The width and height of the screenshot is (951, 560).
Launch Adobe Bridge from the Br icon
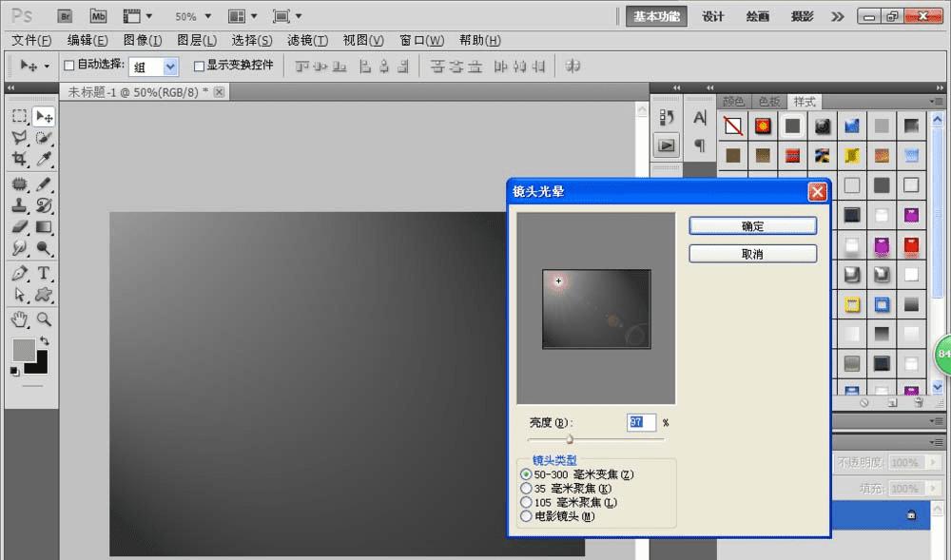tap(65, 16)
